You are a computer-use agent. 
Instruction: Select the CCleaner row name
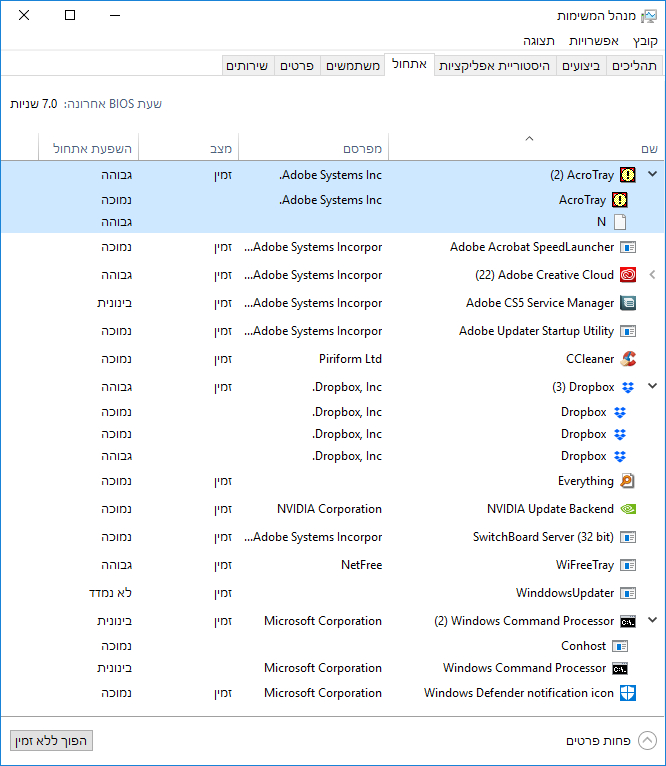tap(590, 359)
